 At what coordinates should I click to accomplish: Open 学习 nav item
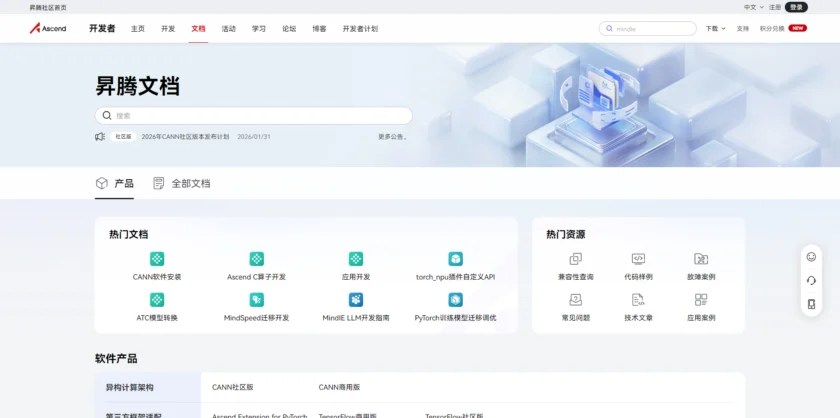pyautogui.click(x=259, y=28)
